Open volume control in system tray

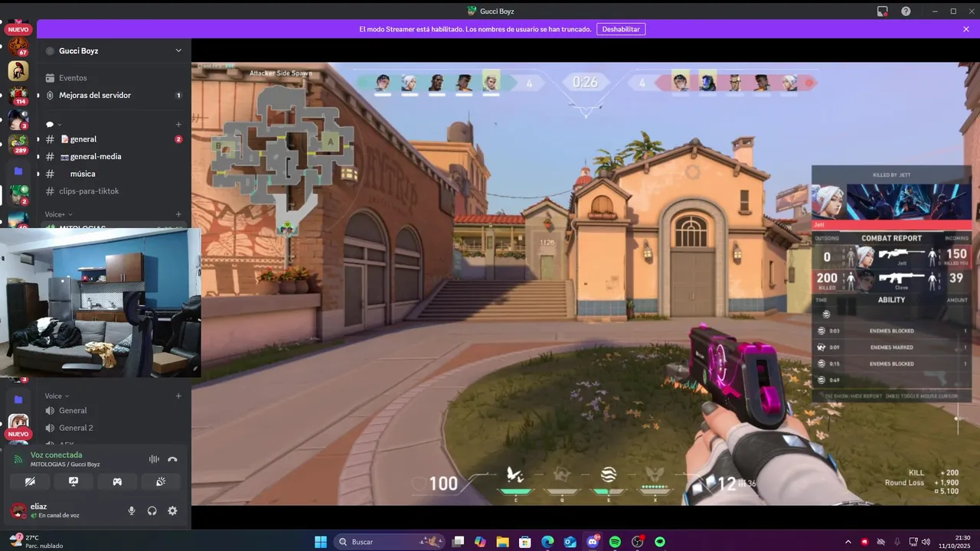click(x=926, y=542)
